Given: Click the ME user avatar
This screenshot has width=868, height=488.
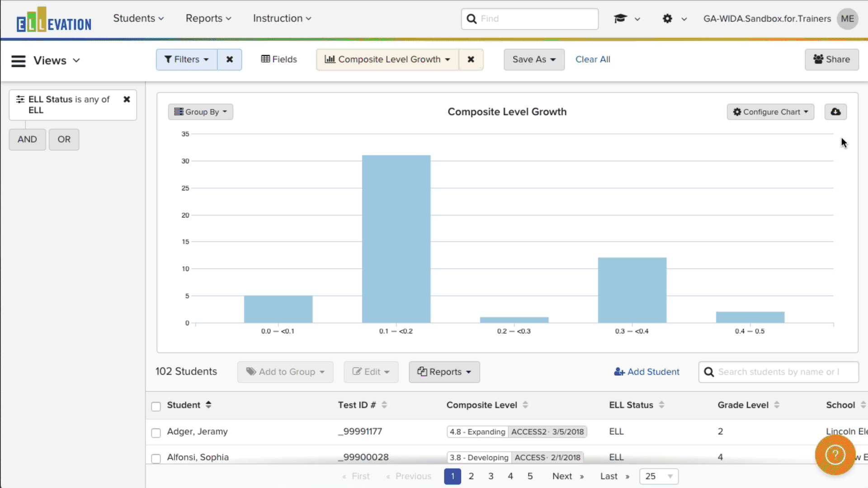Looking at the screenshot, I should (x=847, y=19).
